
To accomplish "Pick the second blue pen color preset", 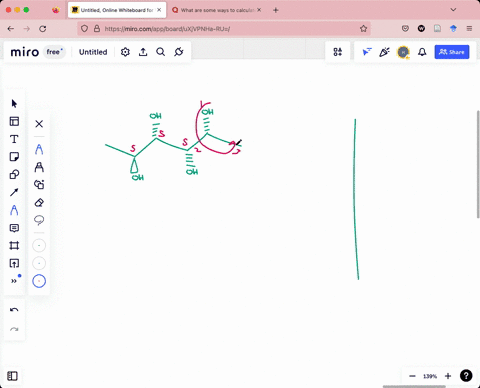I will (39, 263).
